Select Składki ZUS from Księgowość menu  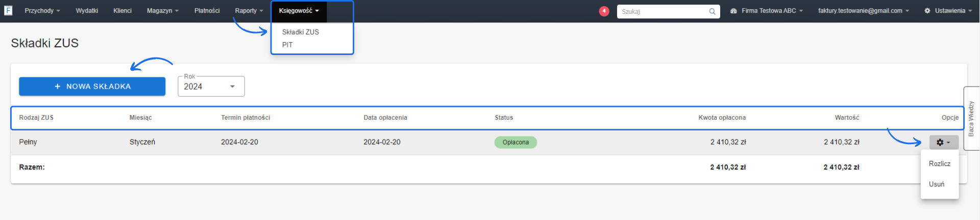click(x=300, y=32)
